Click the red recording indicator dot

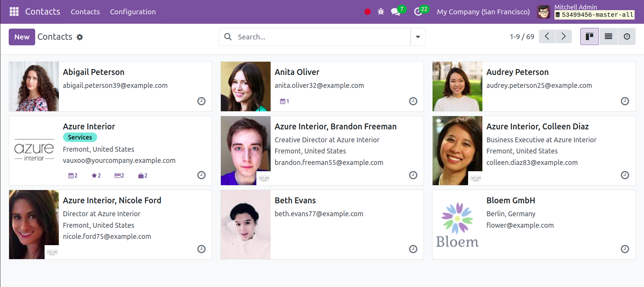[367, 12]
